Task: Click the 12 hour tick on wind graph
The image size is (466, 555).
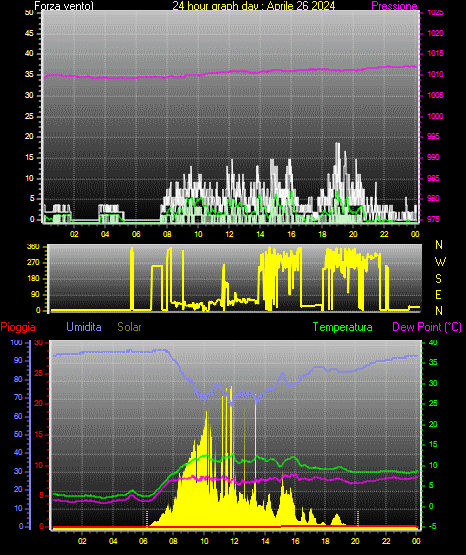Action: coord(229,234)
